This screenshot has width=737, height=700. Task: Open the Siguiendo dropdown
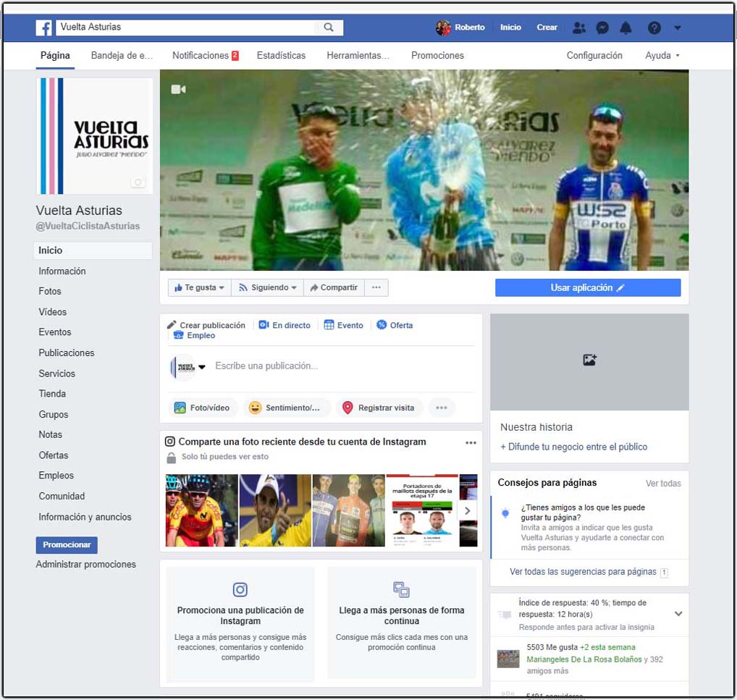coord(267,287)
